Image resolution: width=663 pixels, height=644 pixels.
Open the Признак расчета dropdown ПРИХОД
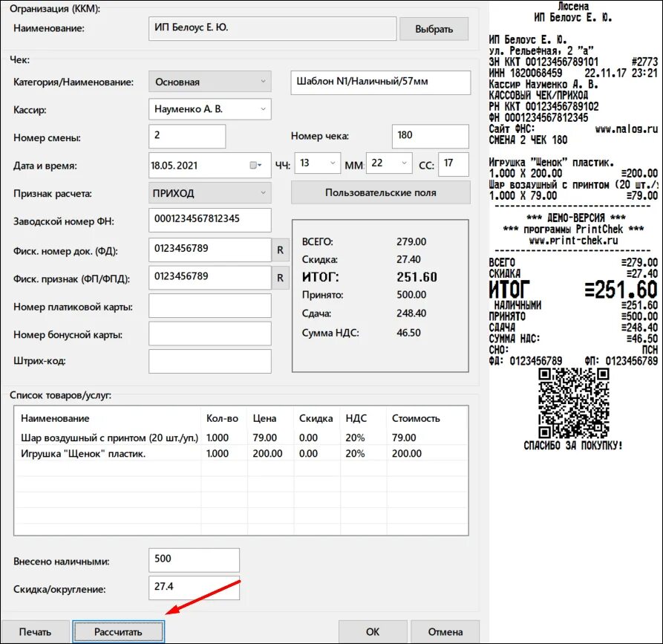tap(209, 193)
